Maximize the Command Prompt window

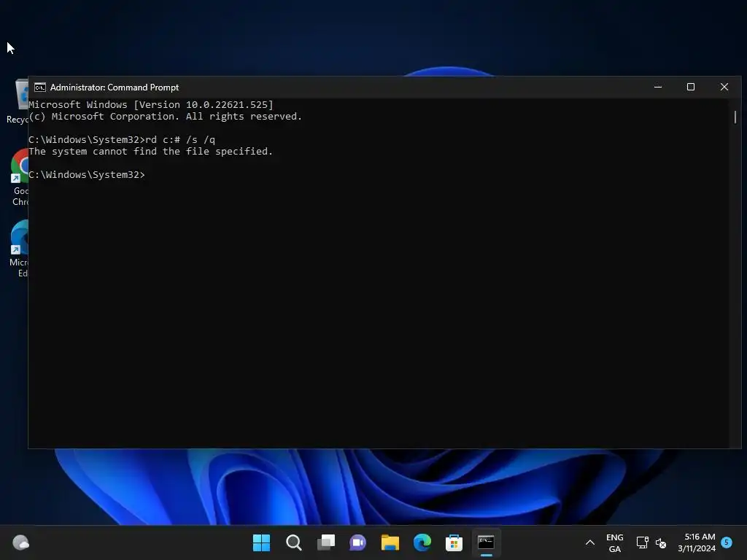691,87
